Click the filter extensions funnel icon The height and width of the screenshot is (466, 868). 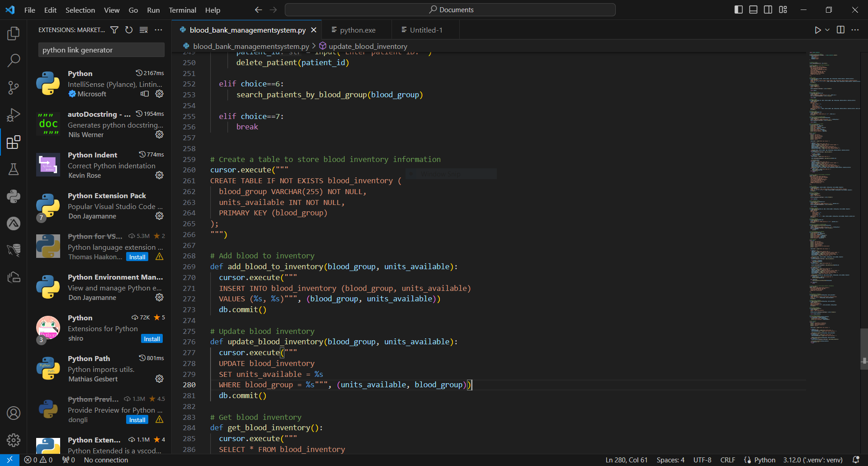click(114, 30)
